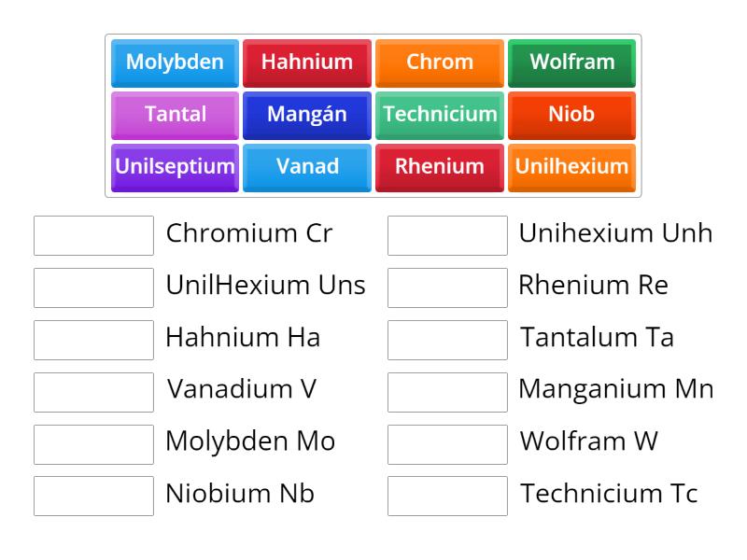This screenshot has width=747, height=560.
Task: Select the empty box beside Tantalum Ta
Action: 447,340
